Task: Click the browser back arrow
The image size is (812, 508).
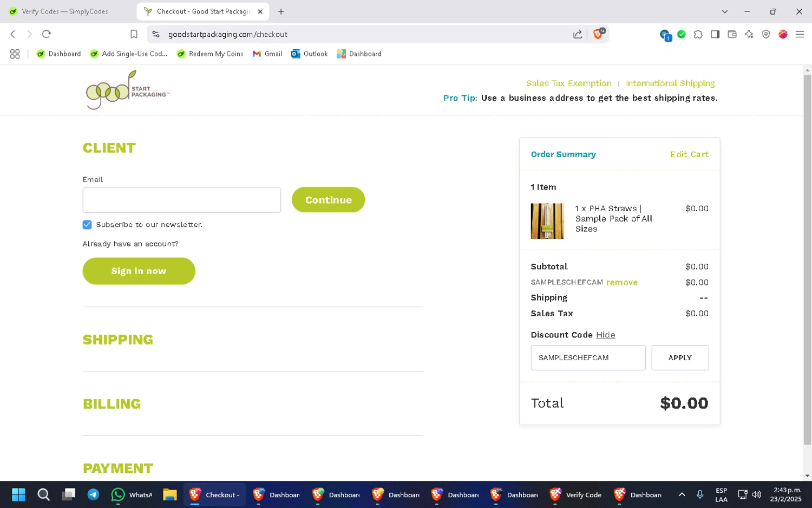Action: coord(13,34)
